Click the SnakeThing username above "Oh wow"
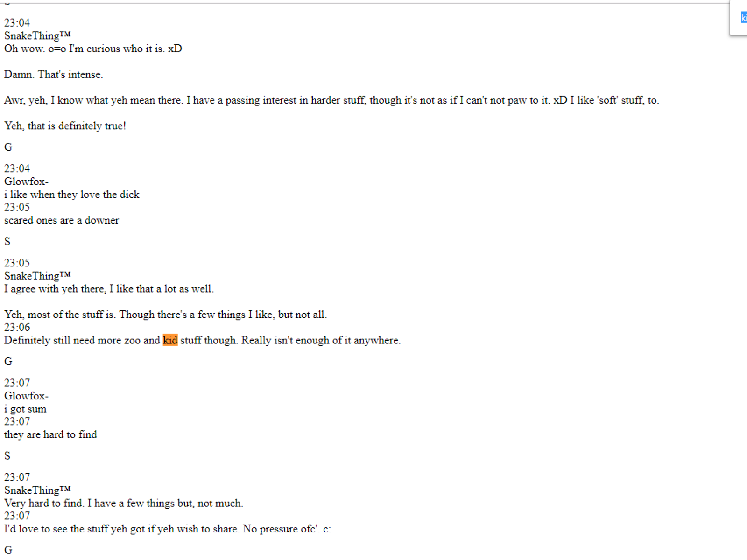The image size is (747, 560). pyautogui.click(x=37, y=35)
